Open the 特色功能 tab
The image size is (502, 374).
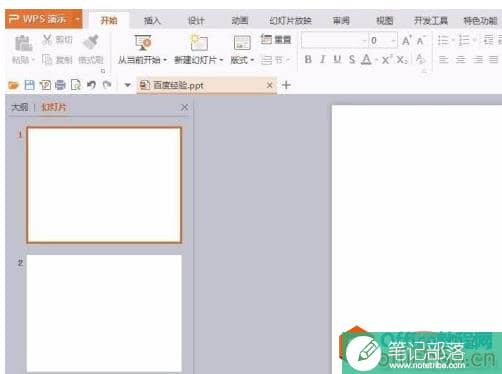coord(480,21)
